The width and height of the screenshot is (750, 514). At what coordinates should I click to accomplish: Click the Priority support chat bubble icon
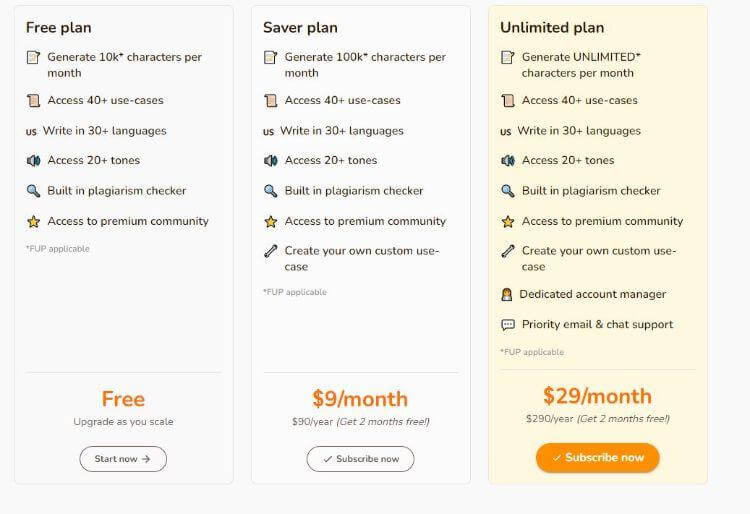point(507,325)
